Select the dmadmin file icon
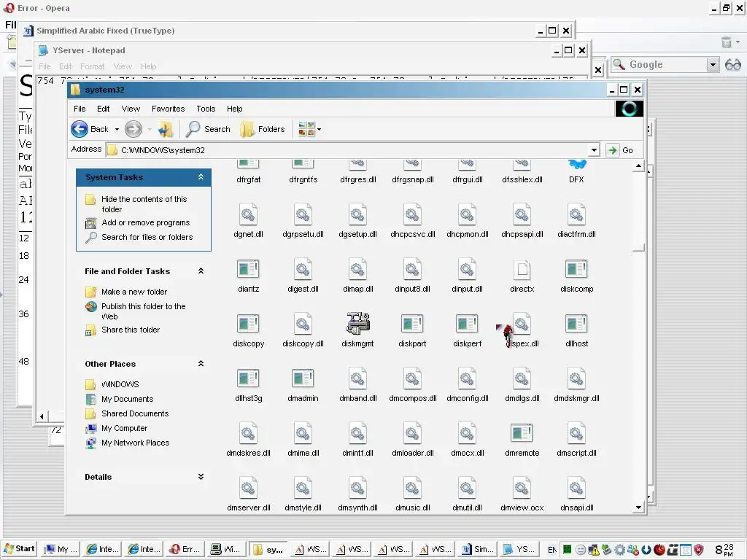This screenshot has width=747, height=560. click(303, 378)
